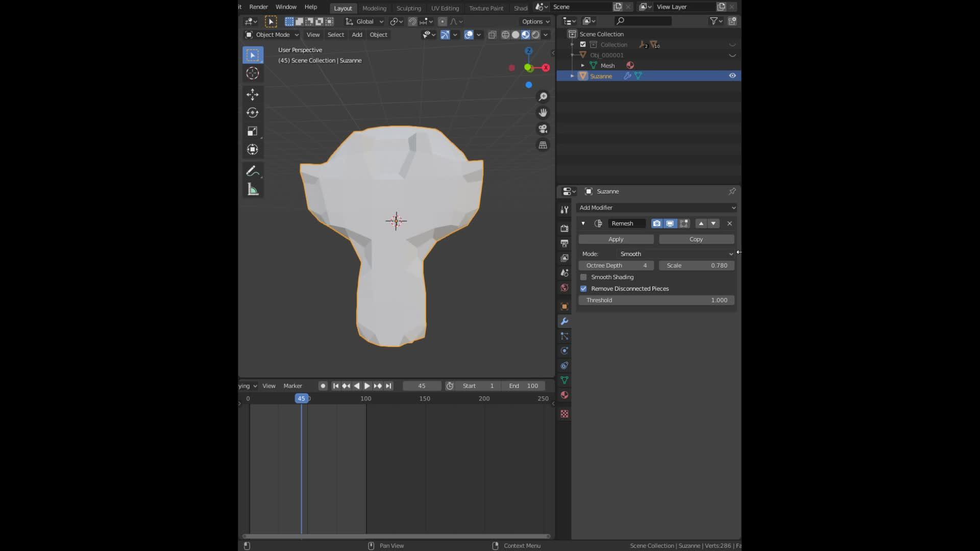Open the Mode dropdown showing Smooth
Image resolution: width=980 pixels, height=551 pixels.
point(675,254)
